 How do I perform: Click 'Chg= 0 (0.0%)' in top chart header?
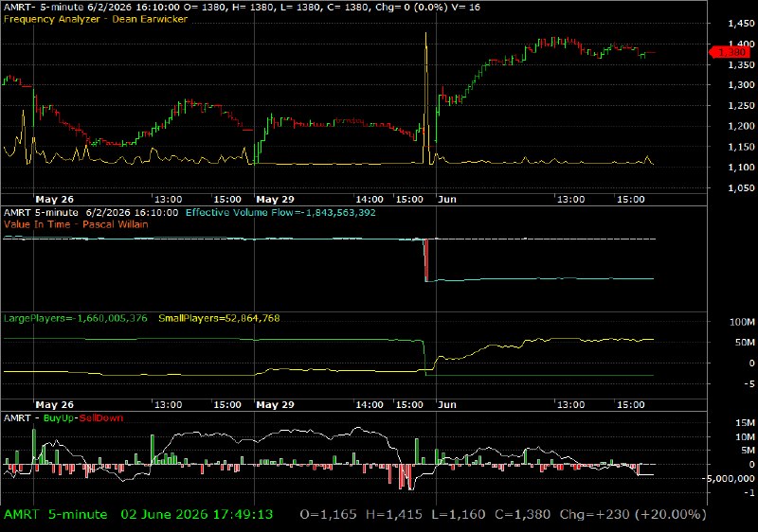click(x=412, y=8)
